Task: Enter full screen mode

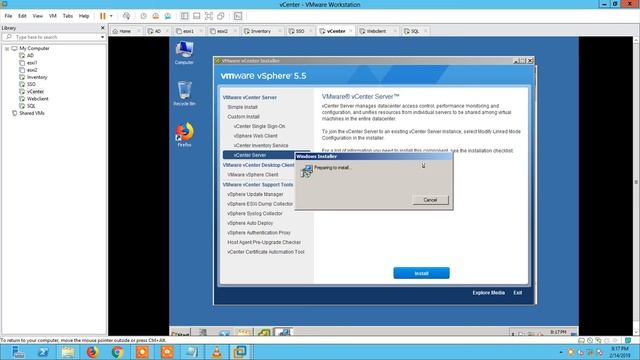Action: (x=209, y=16)
